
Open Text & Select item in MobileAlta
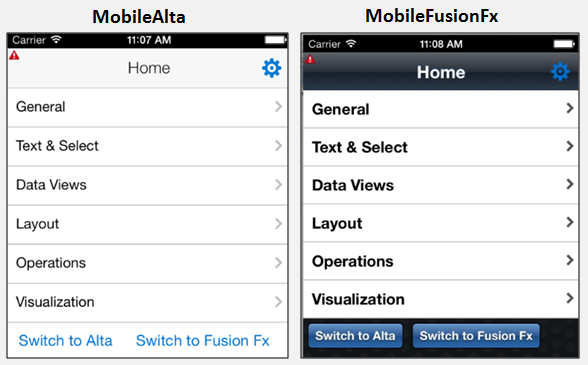coord(147,146)
